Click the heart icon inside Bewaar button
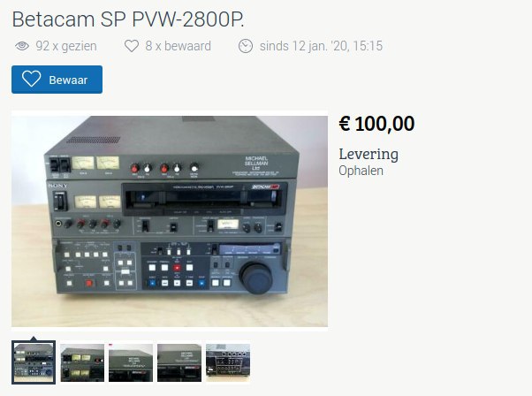The height and width of the screenshot is (396, 532). [x=31, y=79]
